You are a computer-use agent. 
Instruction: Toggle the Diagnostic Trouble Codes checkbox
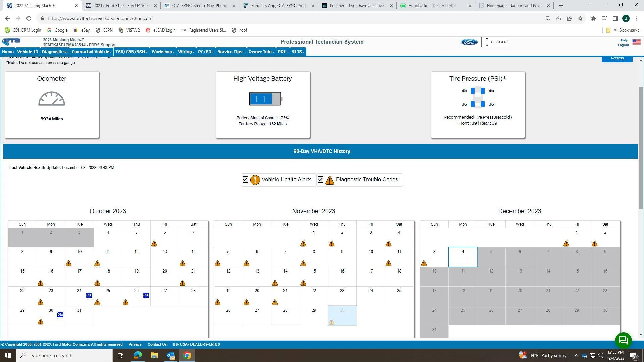point(320,180)
